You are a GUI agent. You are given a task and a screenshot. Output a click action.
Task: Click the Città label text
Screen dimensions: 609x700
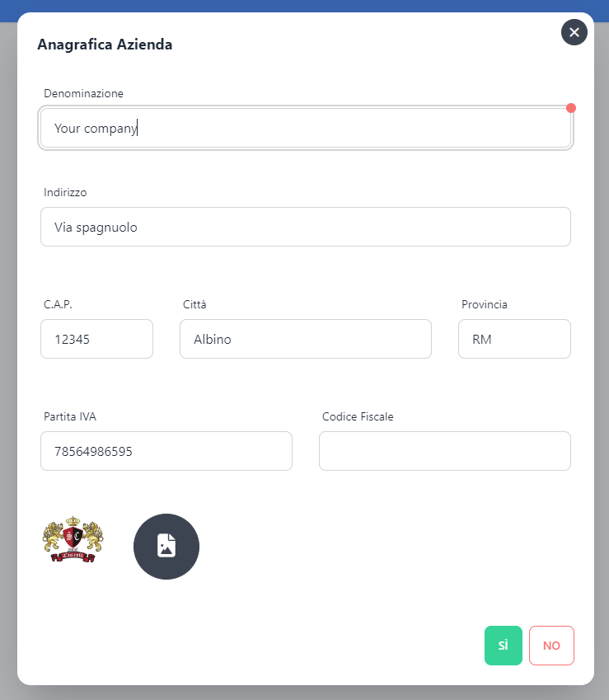point(194,304)
